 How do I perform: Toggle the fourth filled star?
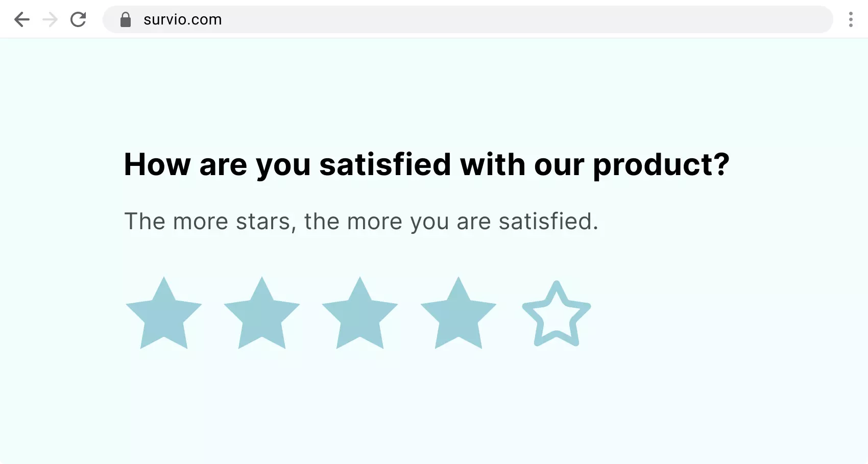[459, 312]
